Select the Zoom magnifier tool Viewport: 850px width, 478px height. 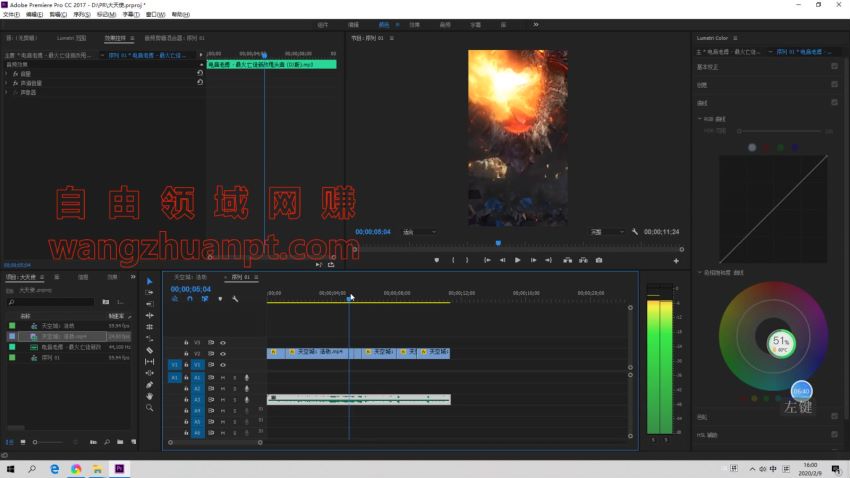[x=150, y=408]
